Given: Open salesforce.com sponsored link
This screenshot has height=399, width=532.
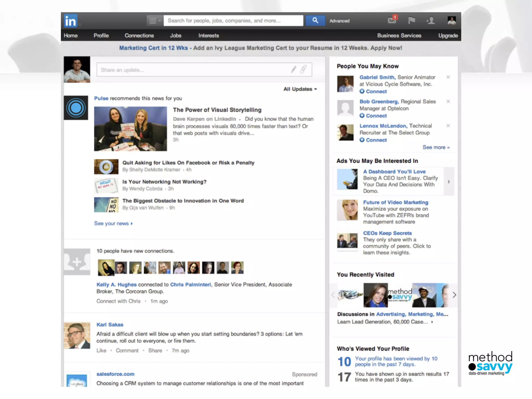Looking at the screenshot, I should [x=115, y=374].
